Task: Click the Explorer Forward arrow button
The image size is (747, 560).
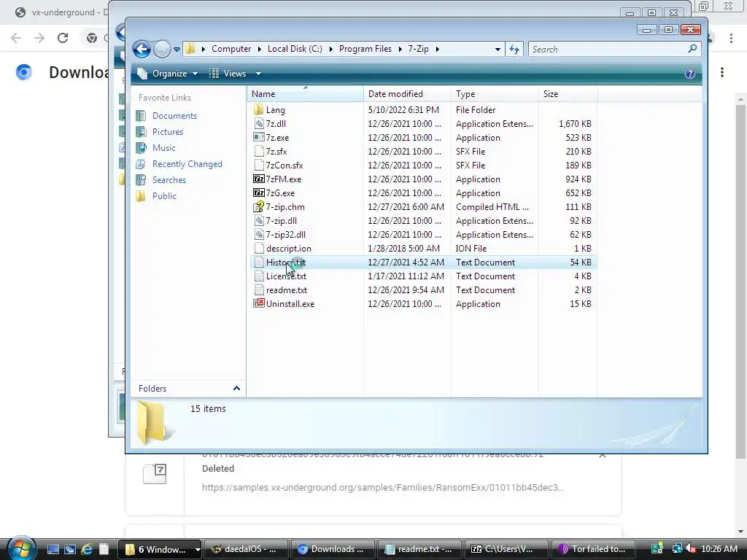Action: coord(162,49)
